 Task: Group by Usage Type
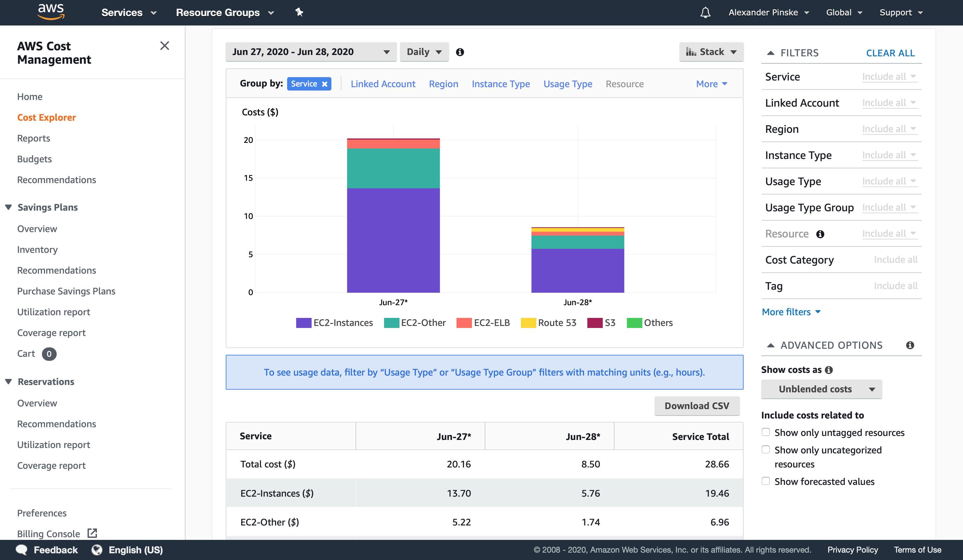[x=568, y=84]
